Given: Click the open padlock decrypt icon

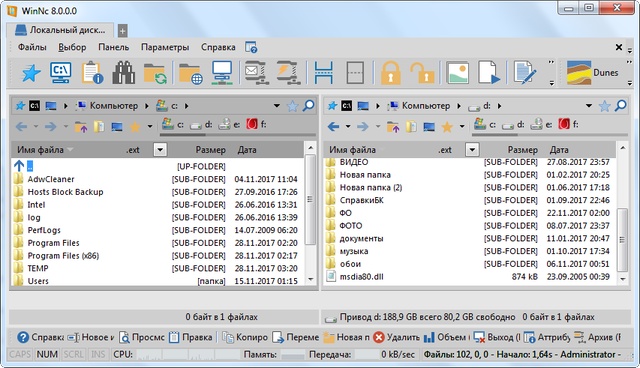Looking at the screenshot, I should click(x=422, y=73).
